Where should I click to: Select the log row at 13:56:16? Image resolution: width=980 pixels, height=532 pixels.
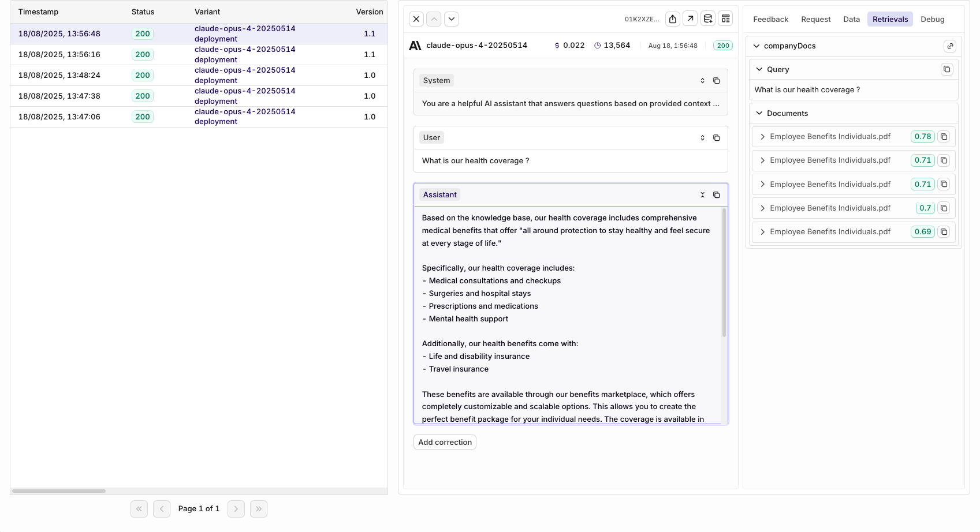199,55
